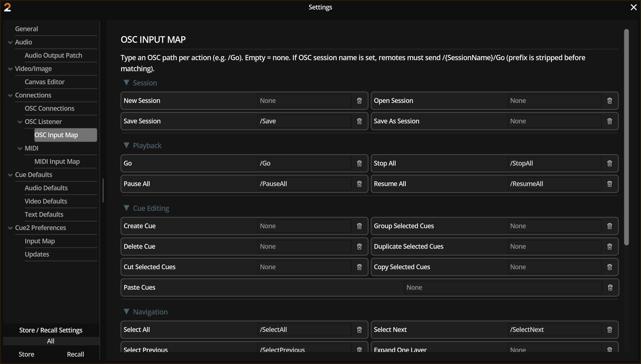Remove the Go mapping using its trash icon
Viewport: 641px width, 364px height.
click(x=359, y=163)
